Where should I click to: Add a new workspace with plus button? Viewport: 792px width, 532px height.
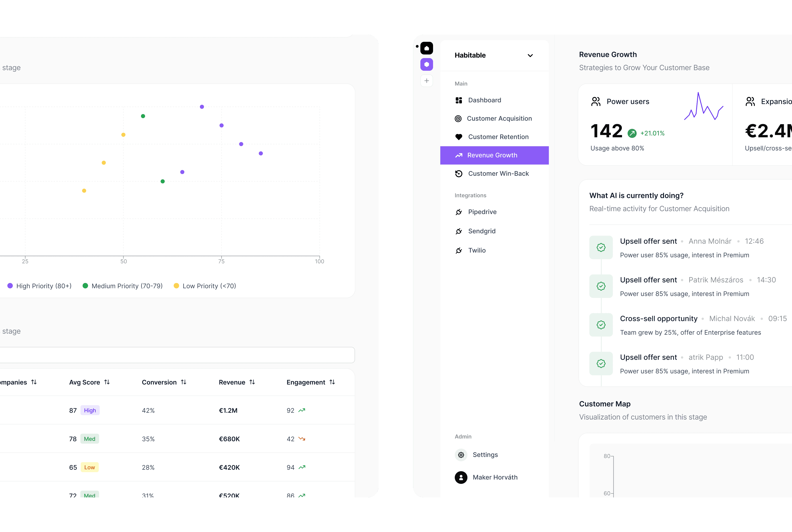[426, 81]
